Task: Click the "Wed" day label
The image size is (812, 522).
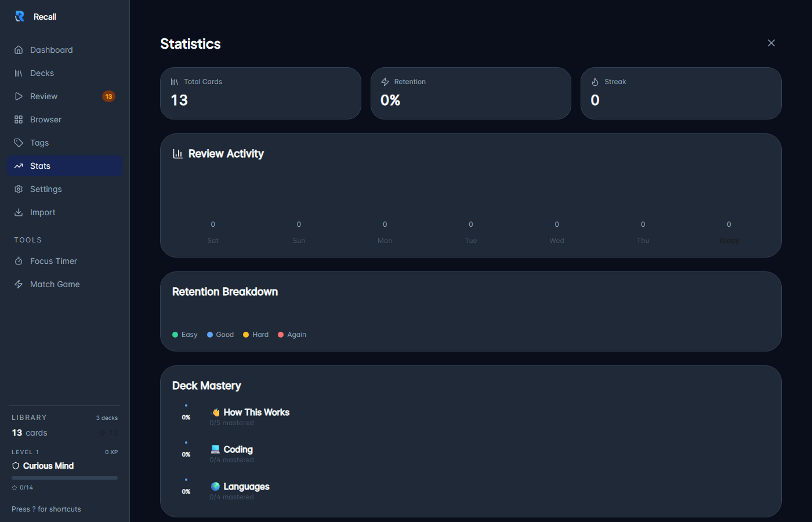Action: [557, 241]
